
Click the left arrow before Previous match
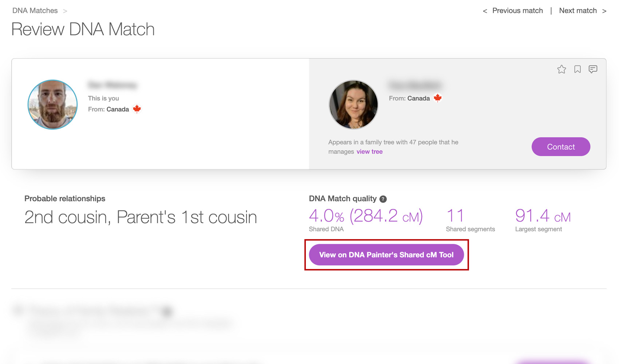[x=485, y=11]
